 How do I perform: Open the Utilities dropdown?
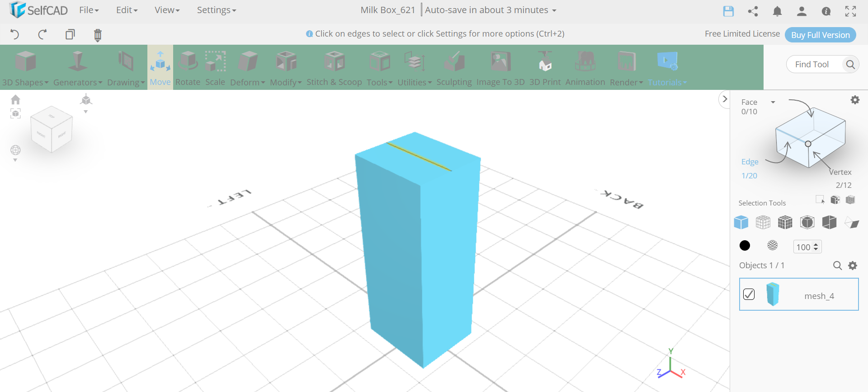tap(415, 68)
